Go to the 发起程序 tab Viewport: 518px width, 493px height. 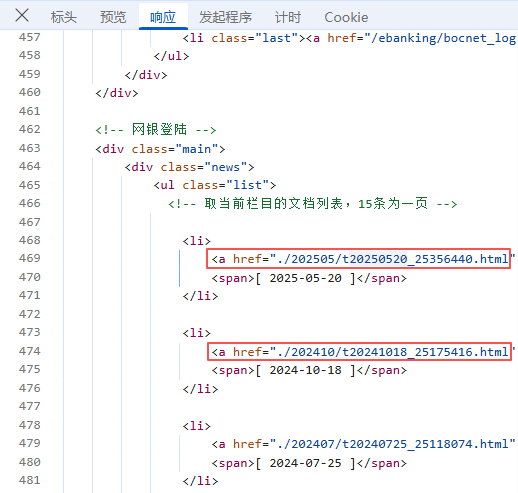(225, 17)
